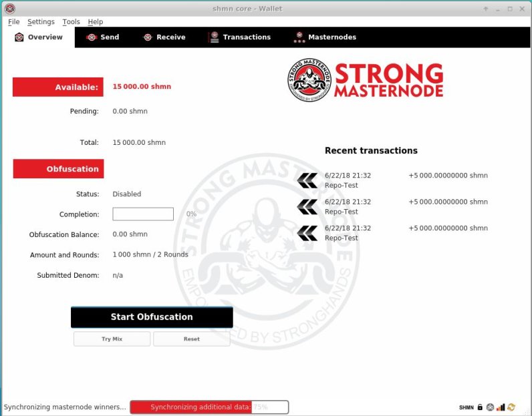Click the Strong Masternode logo
532x416 pixels.
(x=366, y=80)
